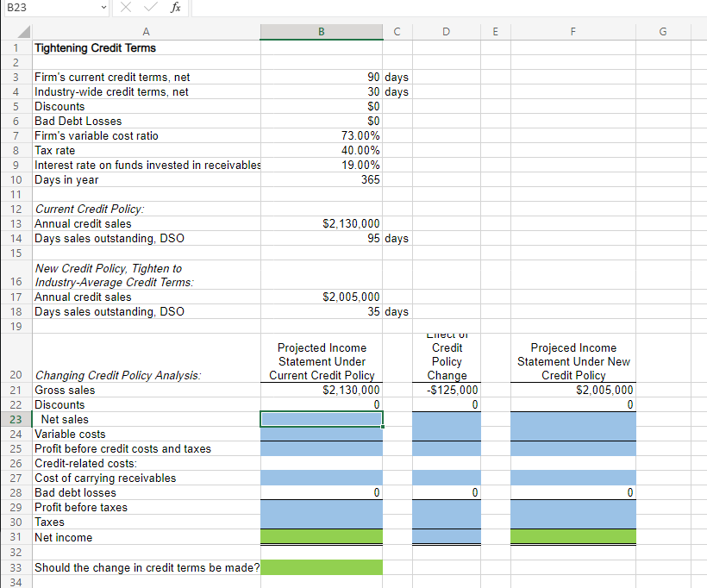Select the green Net income cell under Current Policy
The height and width of the screenshot is (588, 707).
pos(321,537)
